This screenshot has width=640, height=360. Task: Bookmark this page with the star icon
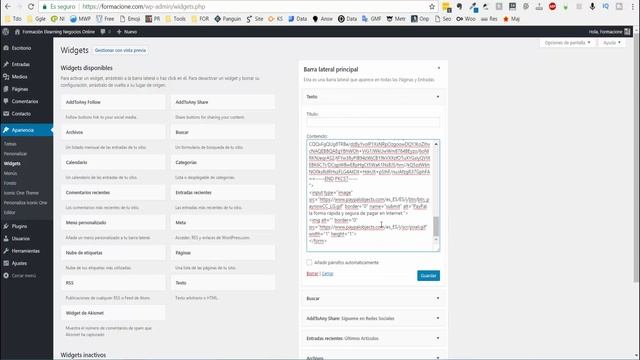coord(432,7)
